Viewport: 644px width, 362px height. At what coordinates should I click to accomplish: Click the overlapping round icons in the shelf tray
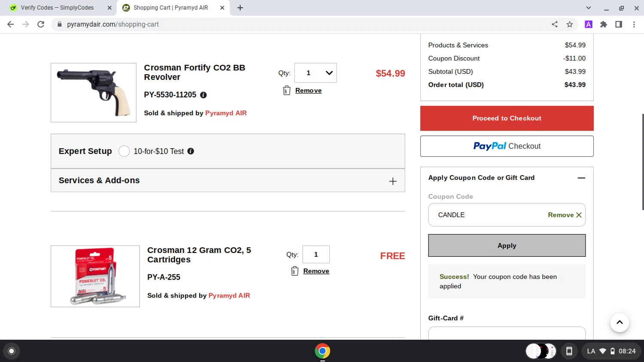pos(541,351)
